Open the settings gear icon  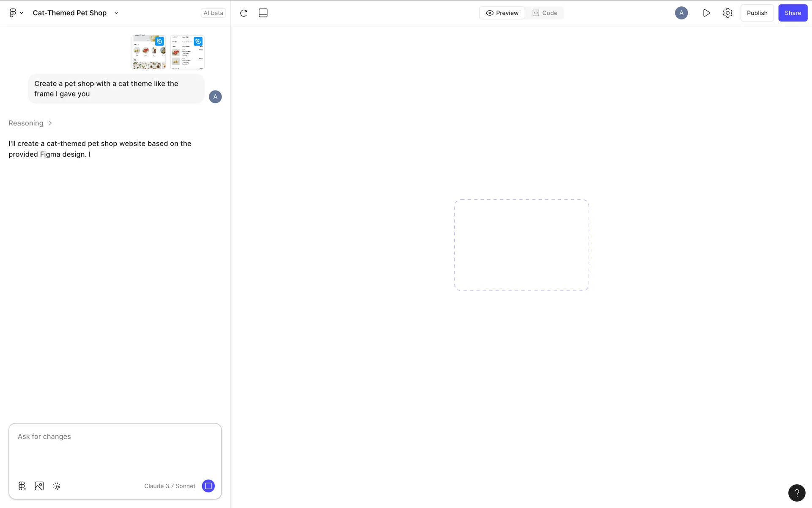tap(727, 13)
